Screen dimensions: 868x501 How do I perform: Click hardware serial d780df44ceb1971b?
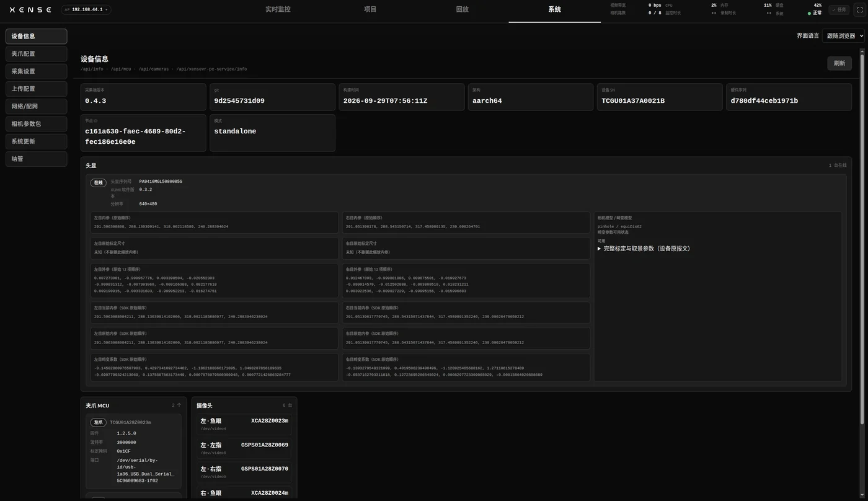coord(764,101)
